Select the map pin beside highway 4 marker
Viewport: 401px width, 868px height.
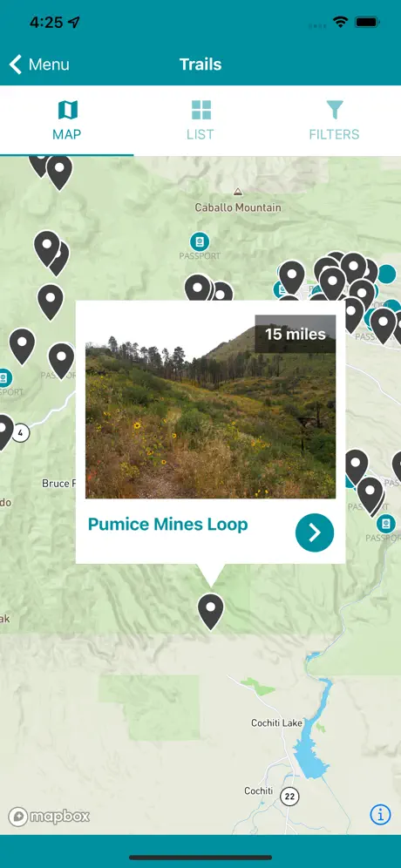pos(4,432)
